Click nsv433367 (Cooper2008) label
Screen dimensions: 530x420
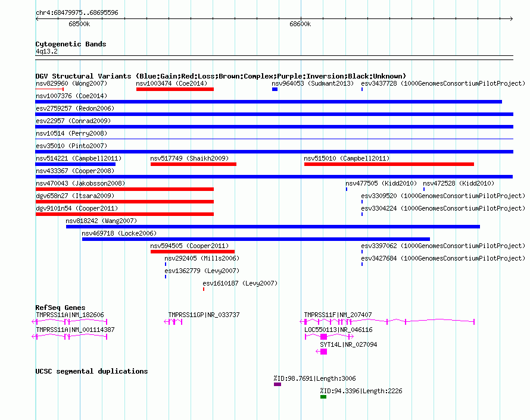pos(75,171)
